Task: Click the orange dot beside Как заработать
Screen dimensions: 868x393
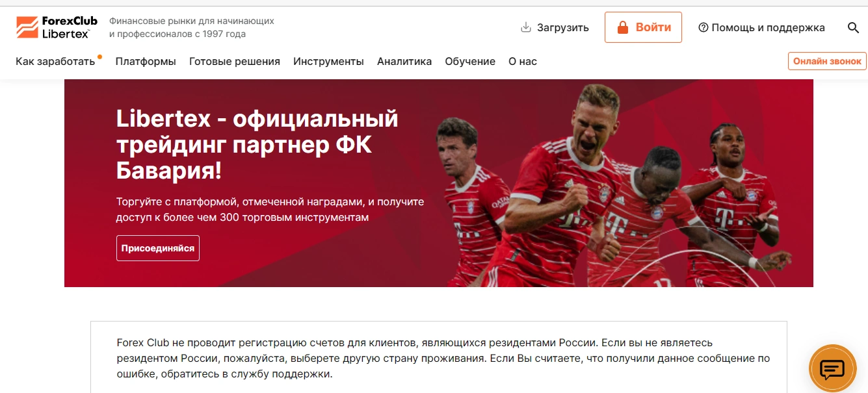Action: click(99, 57)
